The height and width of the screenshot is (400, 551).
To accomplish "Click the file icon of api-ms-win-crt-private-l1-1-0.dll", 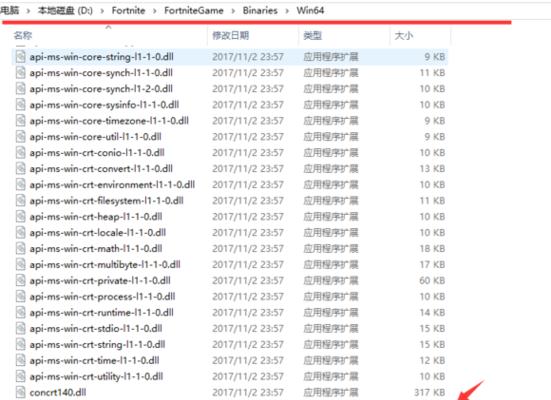I will (x=21, y=280).
